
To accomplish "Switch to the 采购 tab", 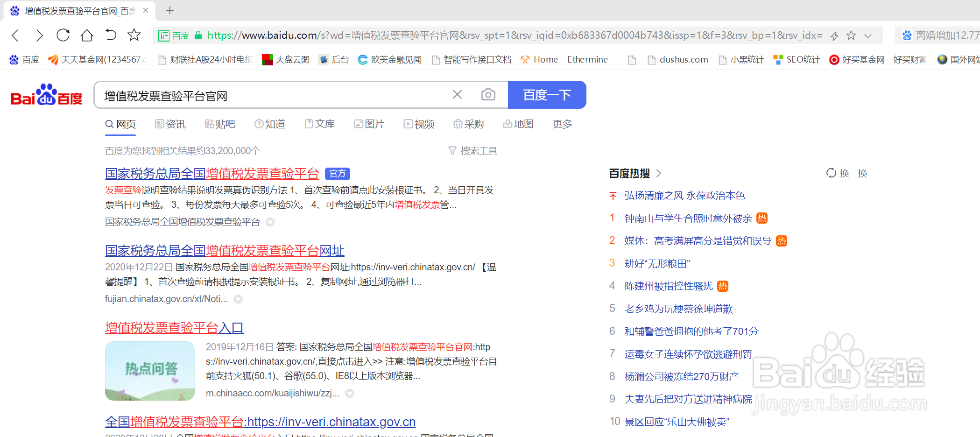I will point(468,124).
